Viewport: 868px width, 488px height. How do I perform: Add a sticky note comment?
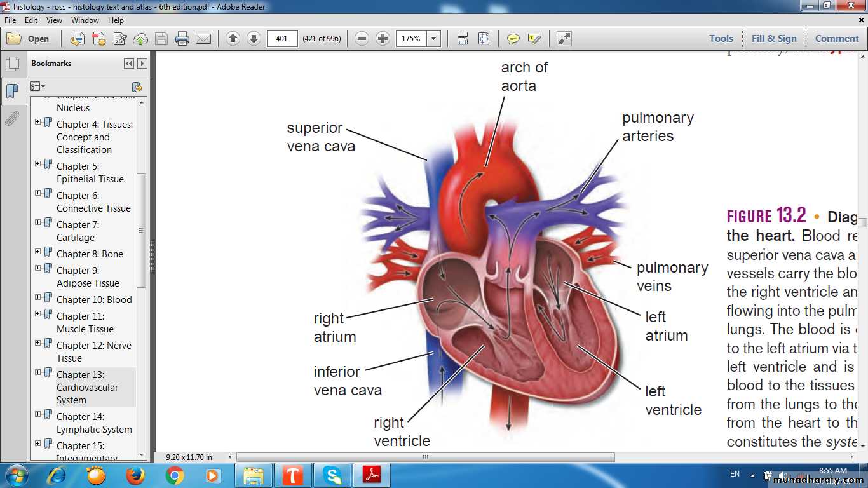point(513,39)
